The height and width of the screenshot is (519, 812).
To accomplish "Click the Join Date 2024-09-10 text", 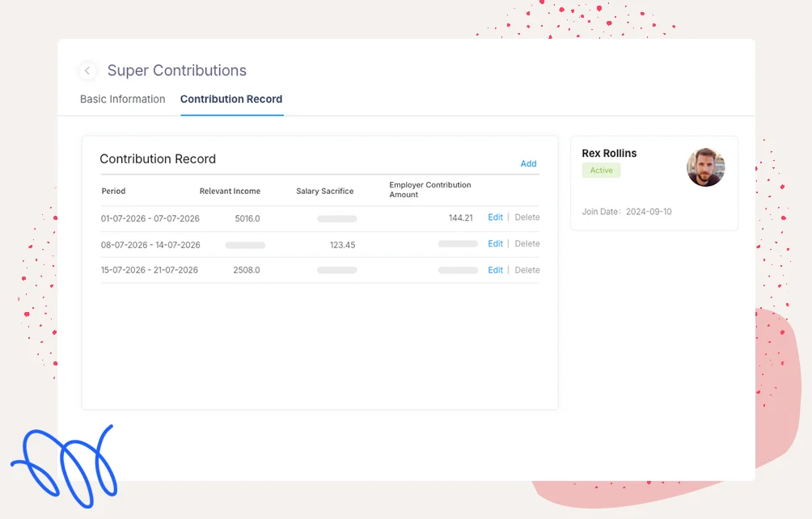I will pyautogui.click(x=627, y=212).
